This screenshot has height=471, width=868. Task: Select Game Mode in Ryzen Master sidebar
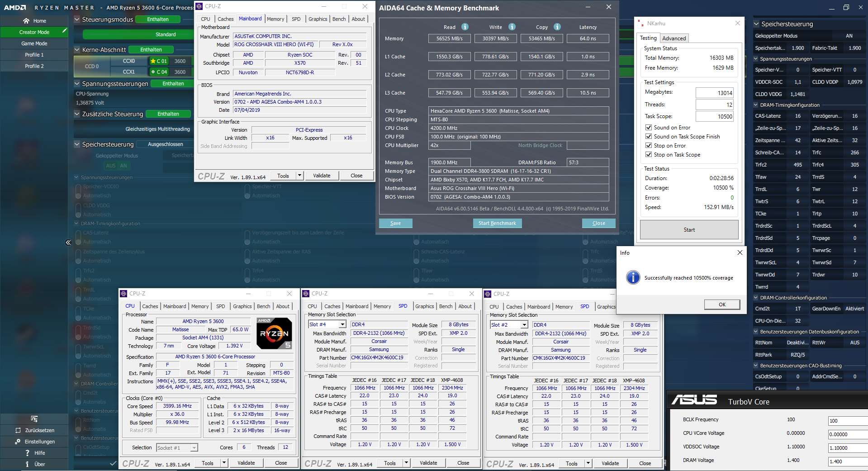pos(34,43)
